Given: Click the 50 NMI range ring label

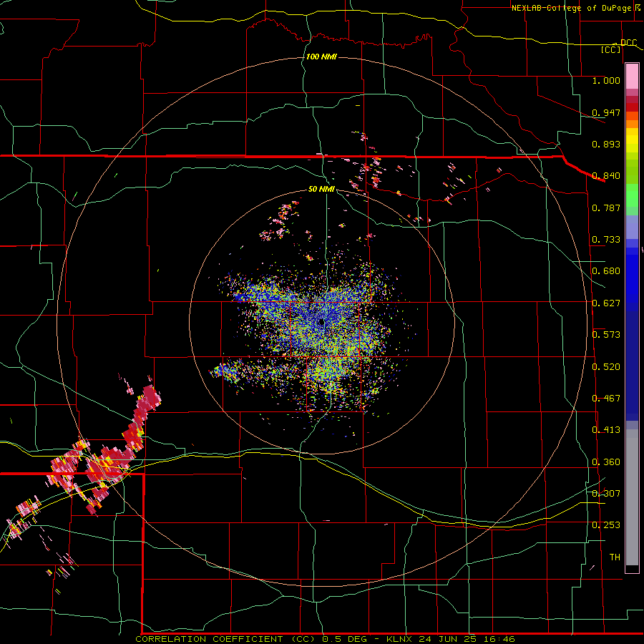Looking at the screenshot, I should coord(321,190).
